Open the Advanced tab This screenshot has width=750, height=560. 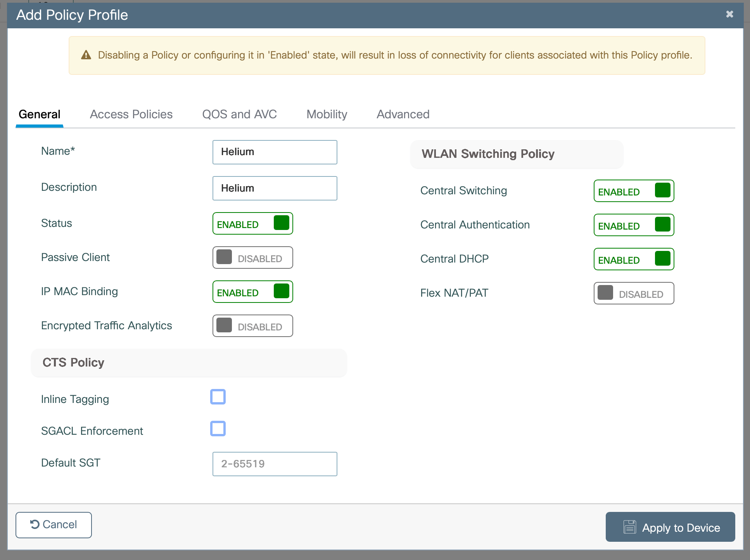pos(403,114)
